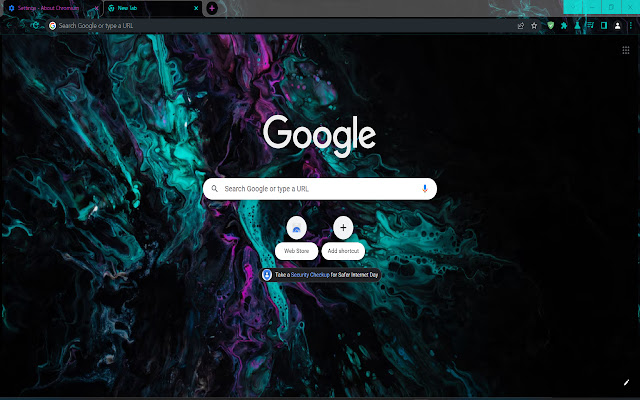
Task: Open the flask Experiments icon
Action: tap(577, 26)
